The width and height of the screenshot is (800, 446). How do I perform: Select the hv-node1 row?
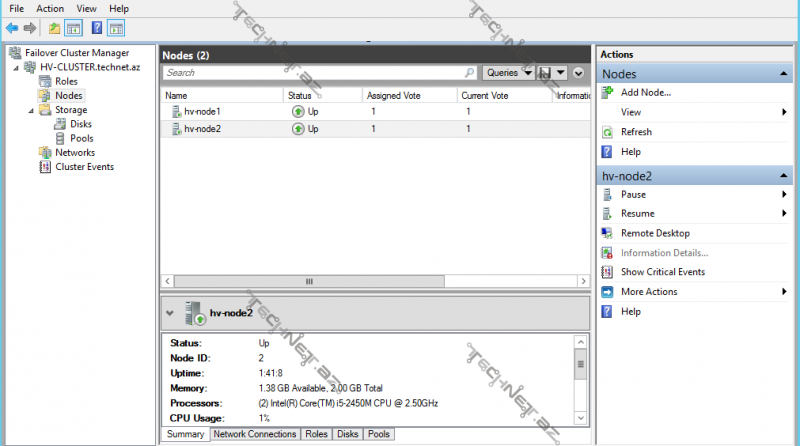tap(376, 111)
